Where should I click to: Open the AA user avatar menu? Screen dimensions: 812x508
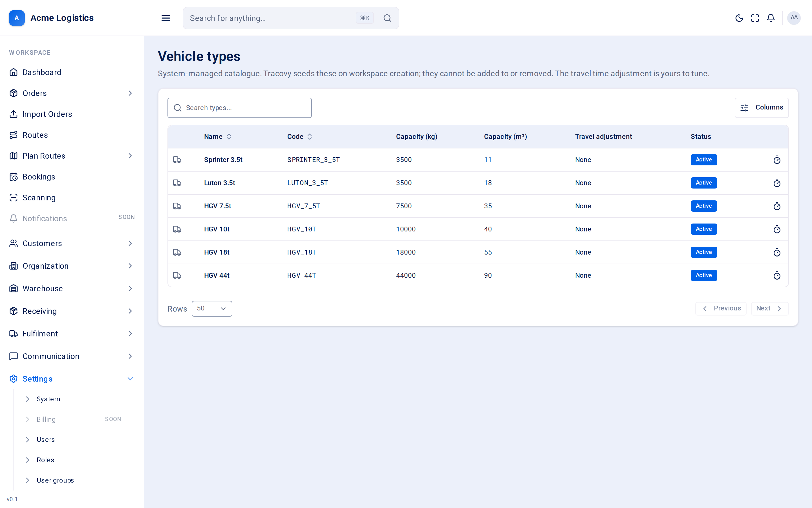[x=794, y=18]
